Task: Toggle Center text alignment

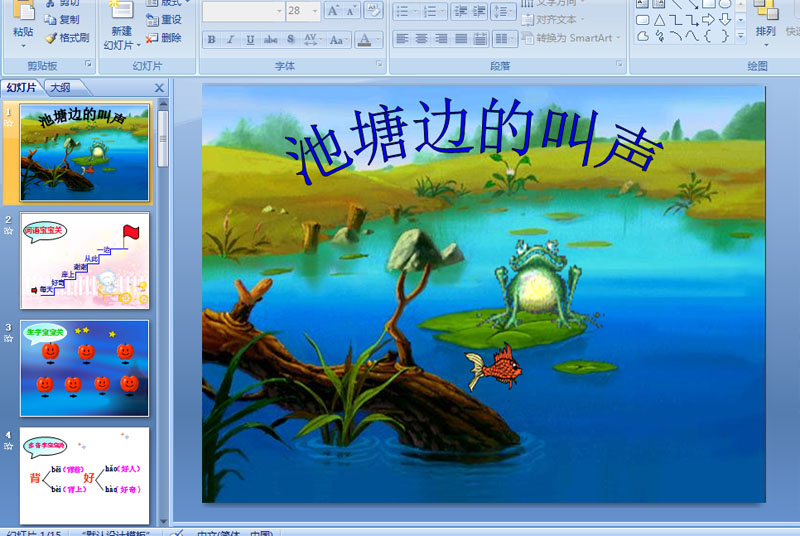Action: pyautogui.click(x=421, y=39)
